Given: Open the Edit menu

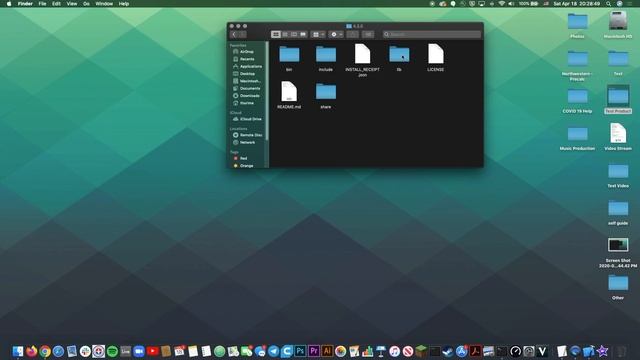Looking at the screenshot, I should click(x=56, y=4).
